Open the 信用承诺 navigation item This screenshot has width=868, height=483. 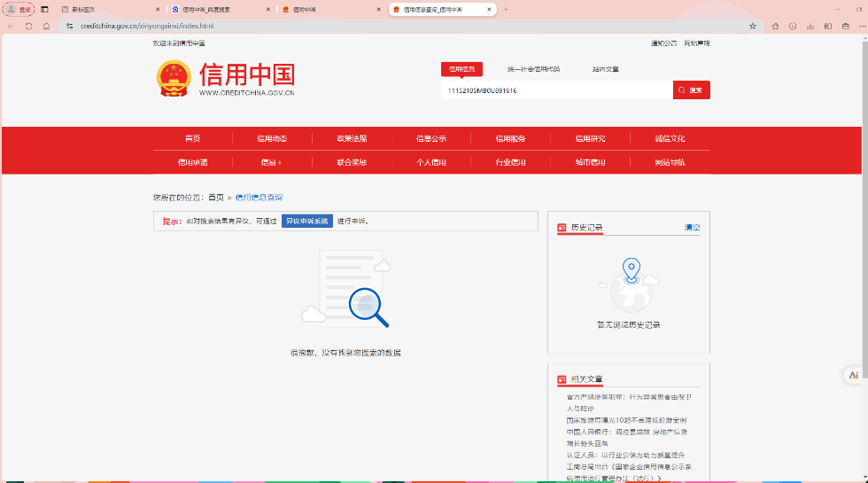(193, 162)
